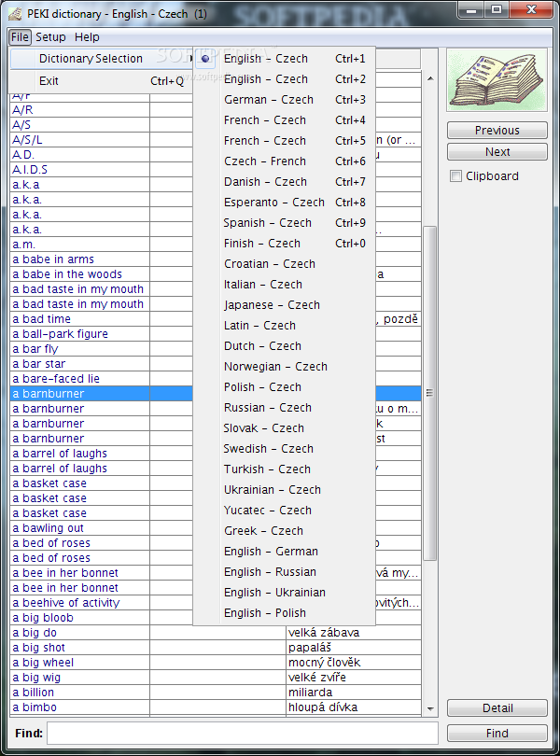This screenshot has height=756, width=560.
Task: Select the 'a babe in the woods' entry
Action: coord(80,274)
